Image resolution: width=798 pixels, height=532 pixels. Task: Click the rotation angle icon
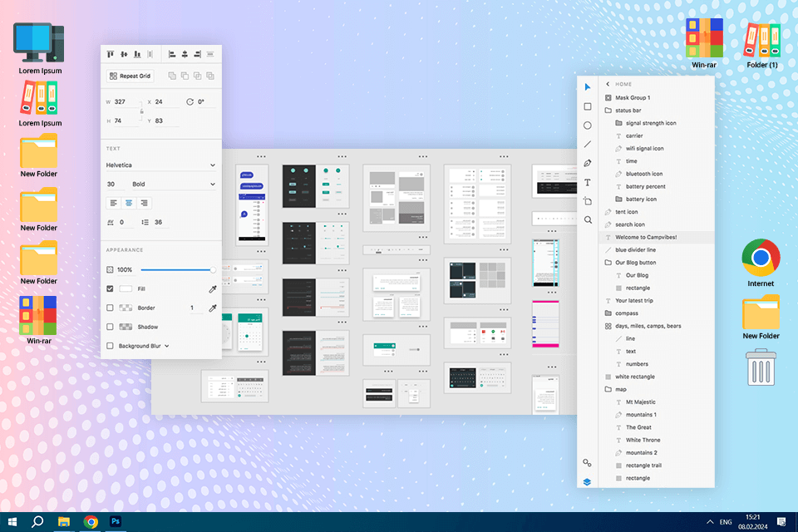pyautogui.click(x=190, y=101)
